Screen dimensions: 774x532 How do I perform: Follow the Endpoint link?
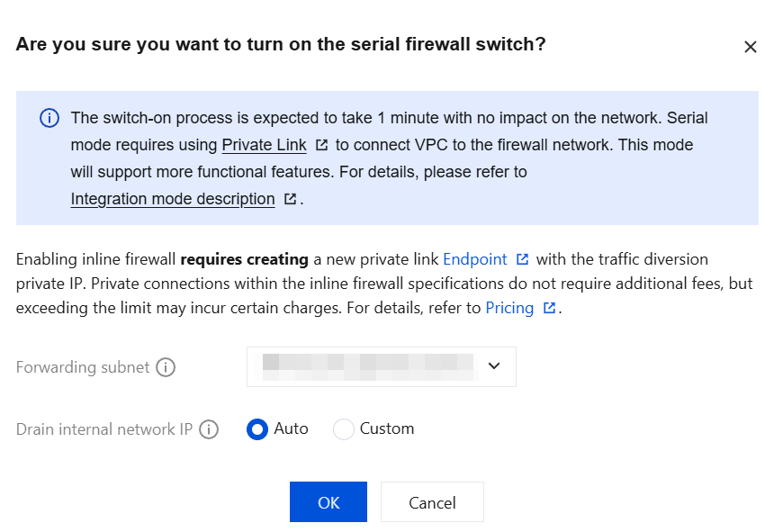point(475,259)
